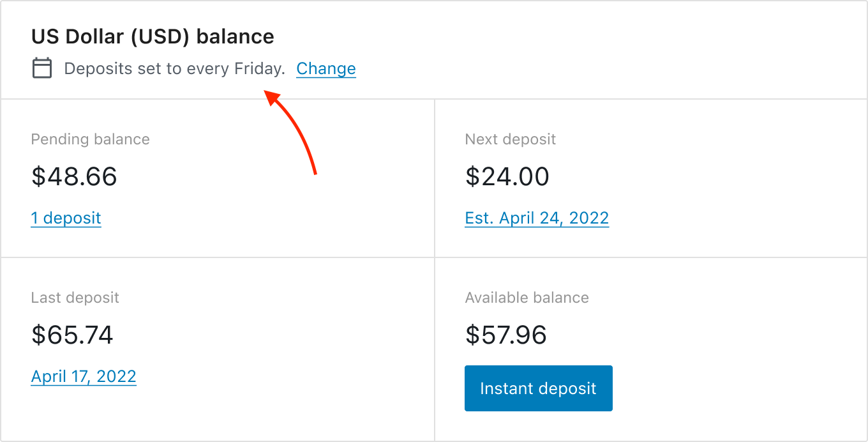Click the Pending balance label
Screen dimensions: 868x442
coord(90,139)
